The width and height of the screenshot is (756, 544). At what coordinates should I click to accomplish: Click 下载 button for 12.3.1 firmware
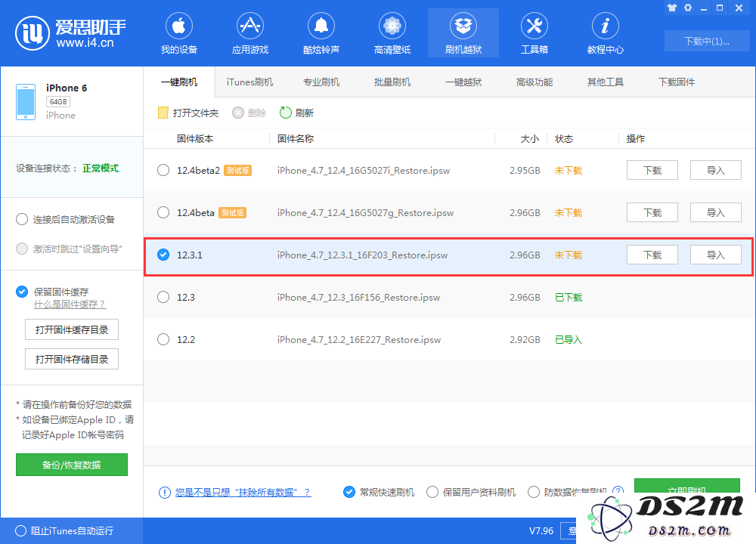tap(652, 255)
